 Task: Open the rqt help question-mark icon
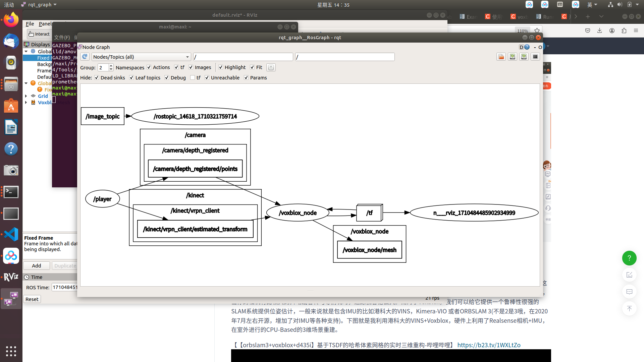[527, 47]
